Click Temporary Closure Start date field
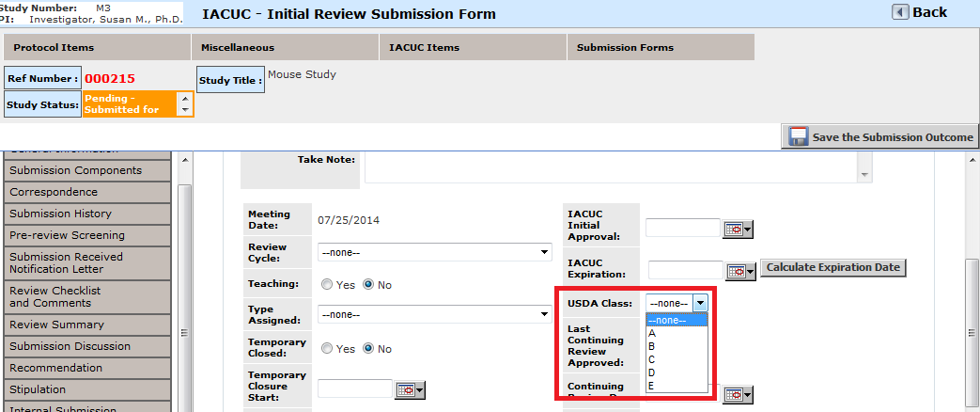This screenshot has height=412, width=980. click(355, 388)
